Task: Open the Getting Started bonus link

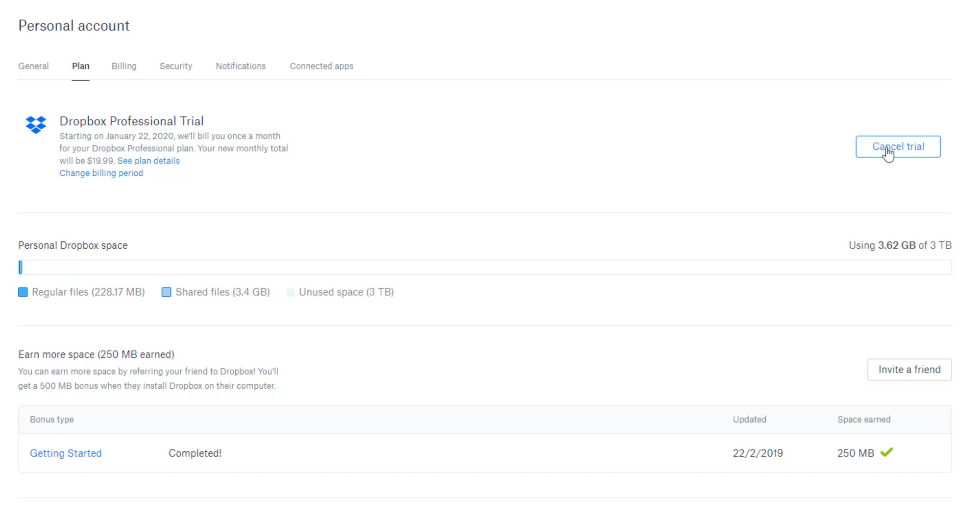Action: (66, 453)
